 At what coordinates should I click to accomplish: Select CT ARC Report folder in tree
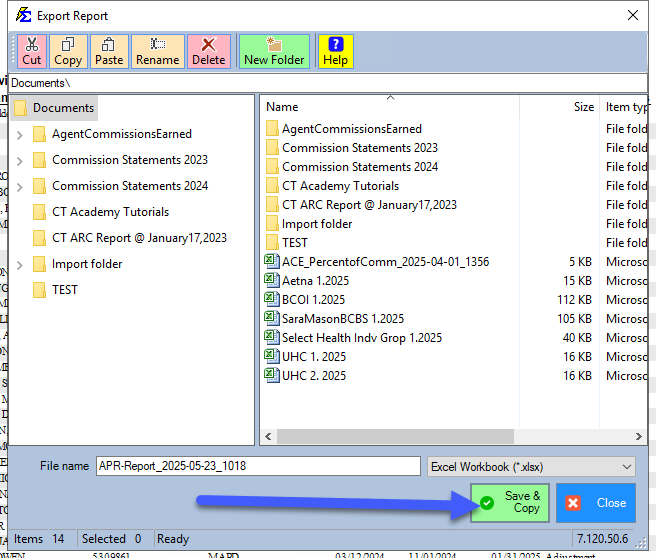(139, 238)
